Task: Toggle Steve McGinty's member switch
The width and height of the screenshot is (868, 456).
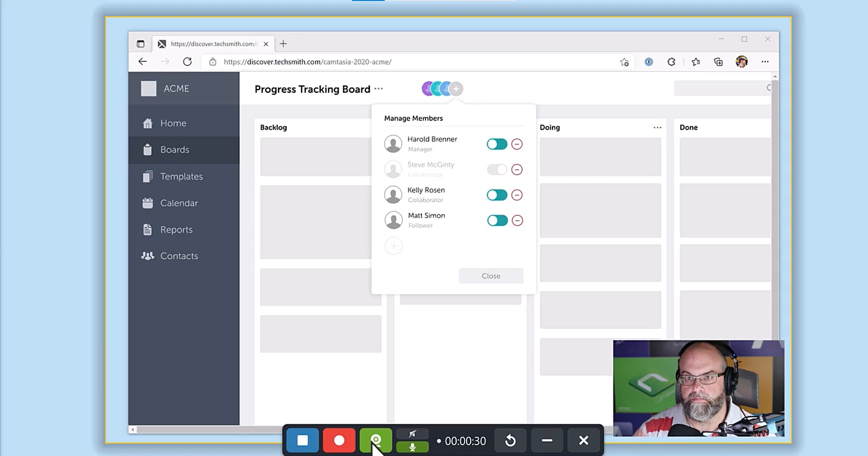Action: 497,170
